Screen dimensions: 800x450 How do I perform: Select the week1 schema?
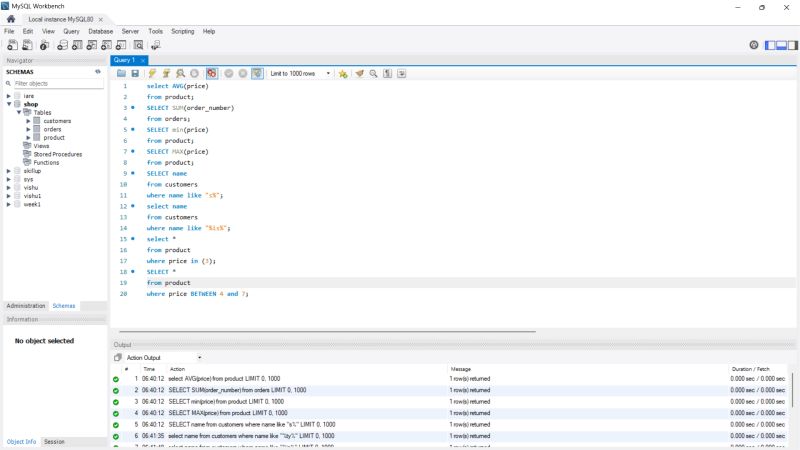[32, 204]
